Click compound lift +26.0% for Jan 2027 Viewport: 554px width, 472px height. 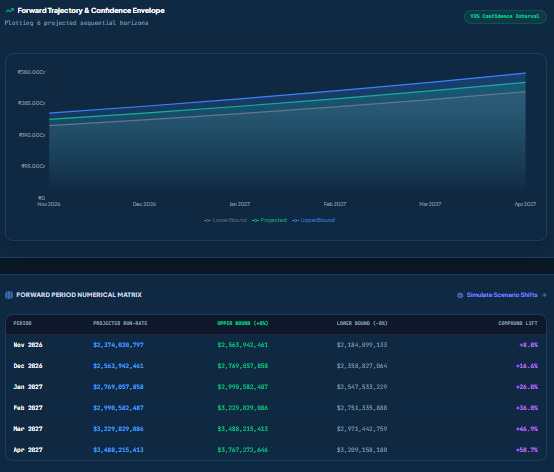coord(527,387)
